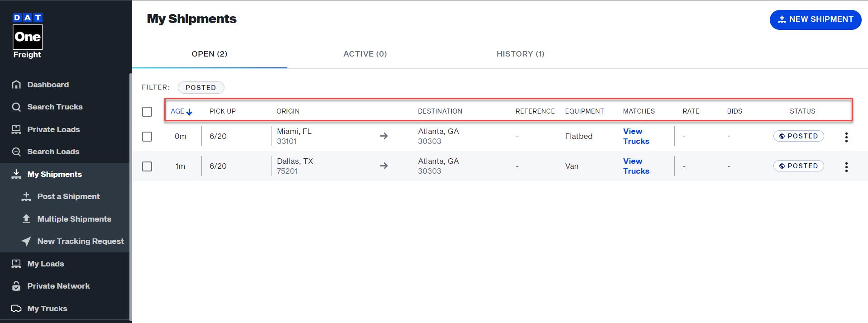Click the POSTED filter chip
868x323 pixels.
[x=200, y=87]
